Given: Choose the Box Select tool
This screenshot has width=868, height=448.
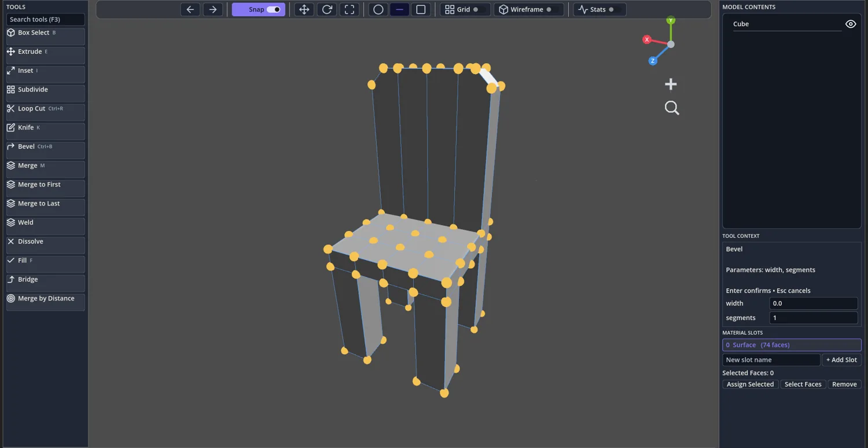Looking at the screenshot, I should click(x=46, y=36).
